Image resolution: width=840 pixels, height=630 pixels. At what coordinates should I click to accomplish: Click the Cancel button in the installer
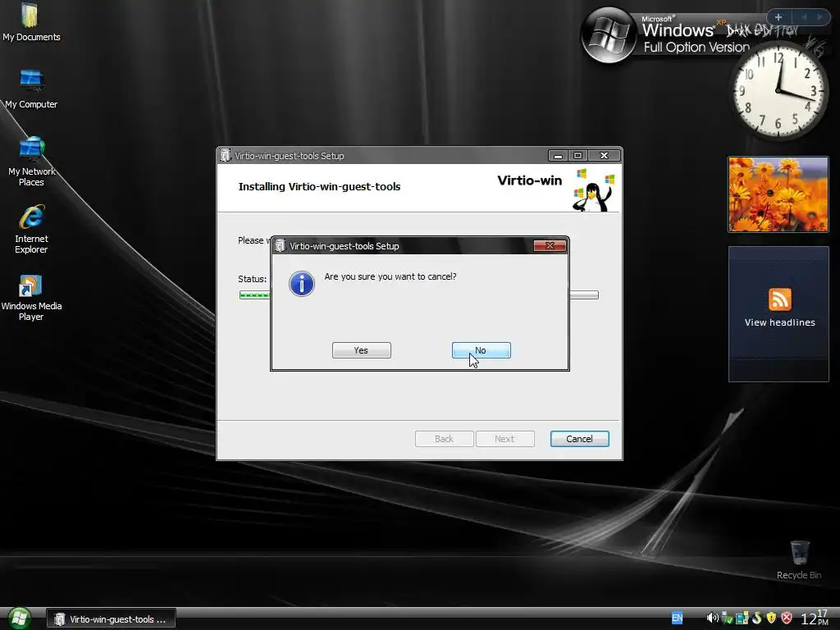tap(580, 439)
